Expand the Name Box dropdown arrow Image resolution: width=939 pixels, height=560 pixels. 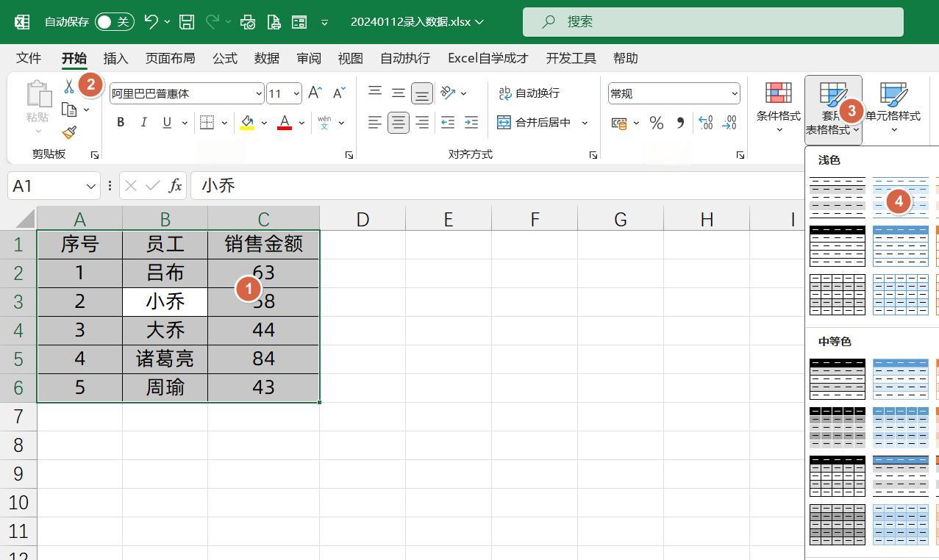(91, 186)
